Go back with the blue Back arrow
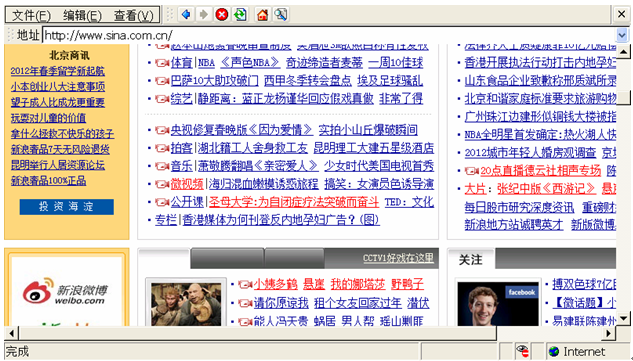 click(186, 15)
